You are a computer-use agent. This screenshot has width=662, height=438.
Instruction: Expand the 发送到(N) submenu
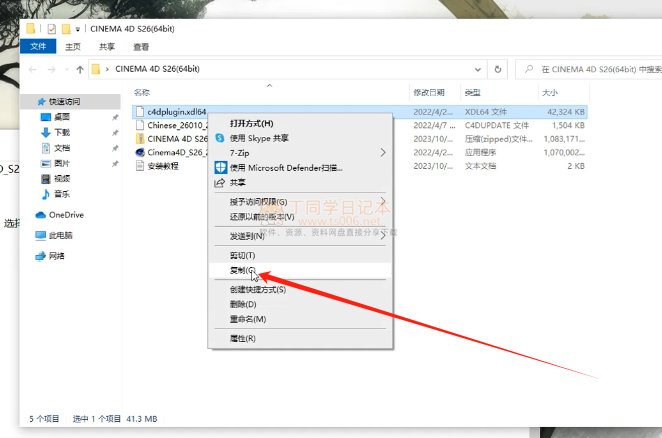(301, 236)
